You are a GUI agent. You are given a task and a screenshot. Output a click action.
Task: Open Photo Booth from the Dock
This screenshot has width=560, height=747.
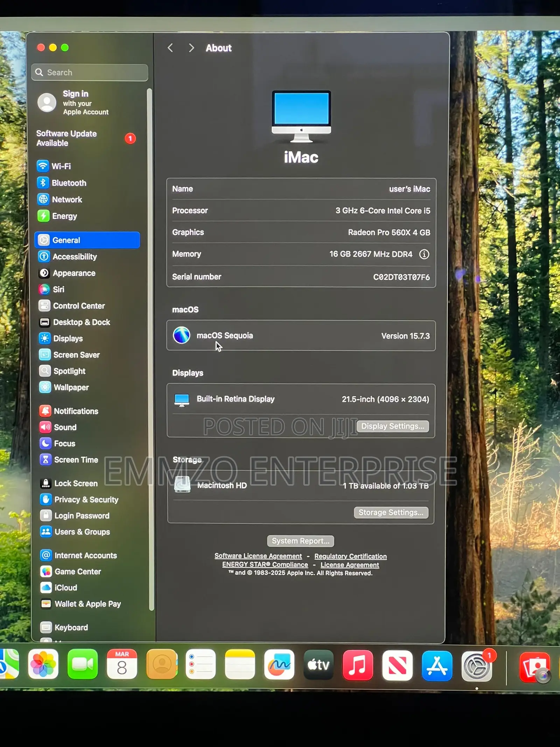(535, 667)
